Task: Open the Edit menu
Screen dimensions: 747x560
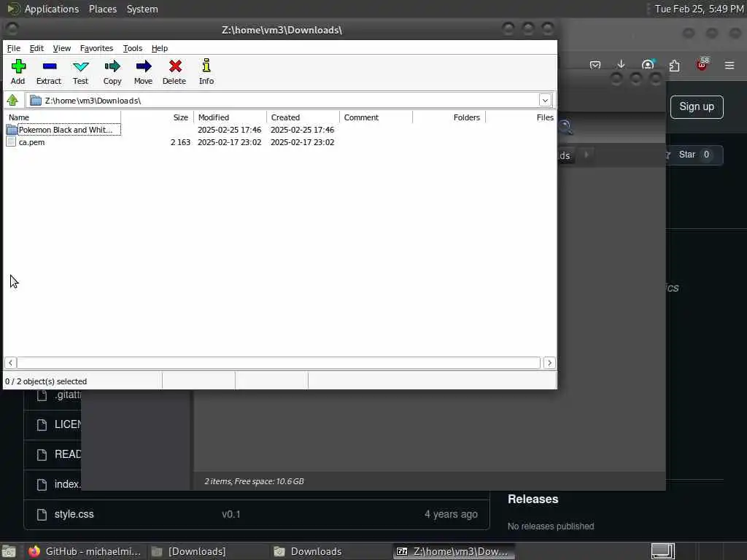Action: pos(36,48)
